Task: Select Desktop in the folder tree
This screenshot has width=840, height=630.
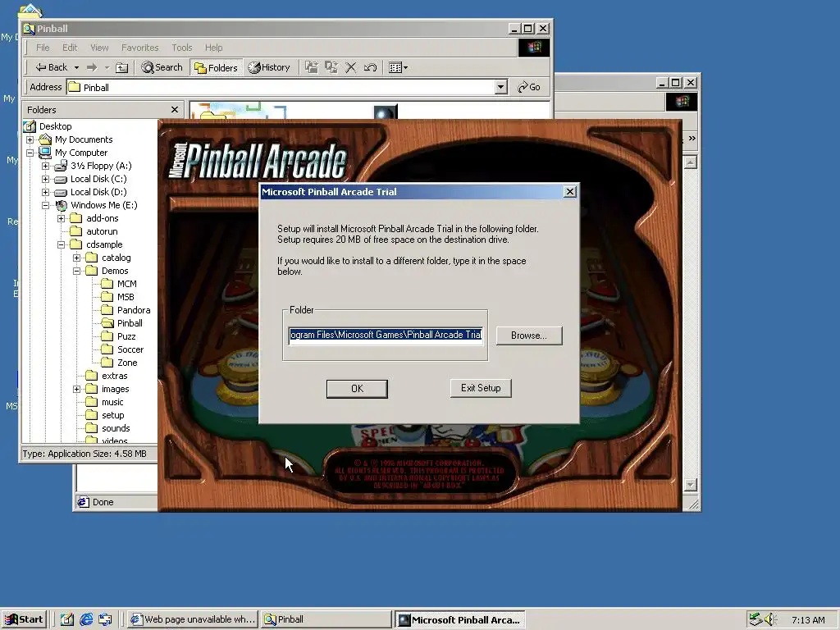Action: tap(55, 126)
